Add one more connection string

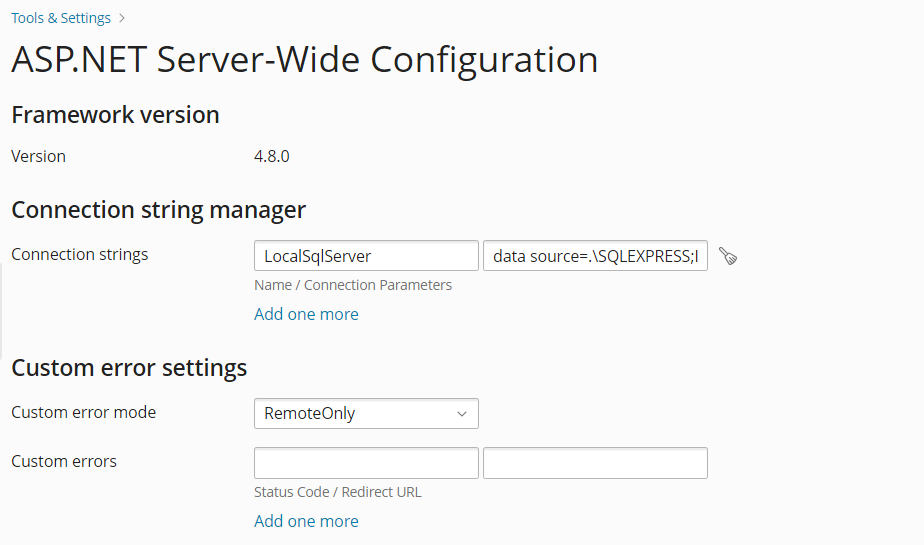point(306,314)
